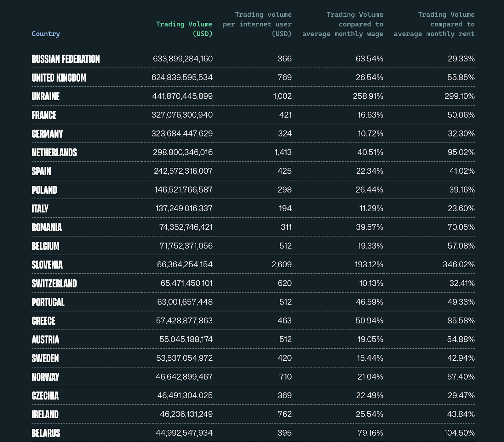Click Norway per-user value 710
504x442 pixels.
click(x=285, y=377)
